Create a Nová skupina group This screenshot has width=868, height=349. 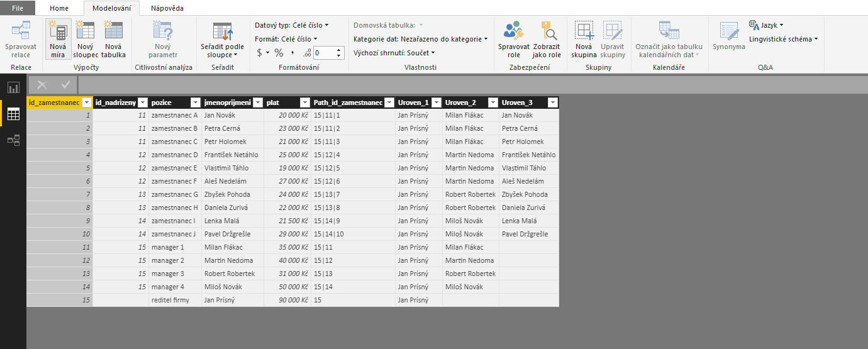tap(584, 39)
